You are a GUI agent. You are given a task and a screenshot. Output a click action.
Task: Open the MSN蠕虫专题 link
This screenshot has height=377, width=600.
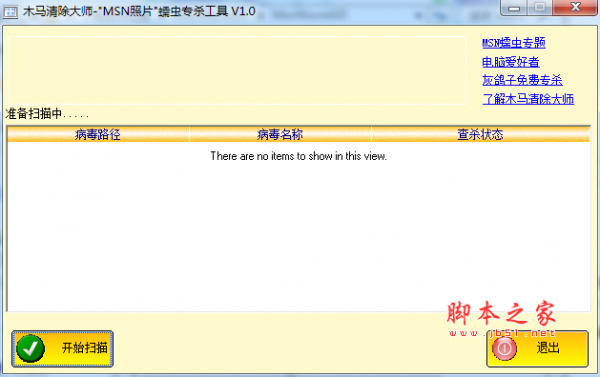coord(514,43)
